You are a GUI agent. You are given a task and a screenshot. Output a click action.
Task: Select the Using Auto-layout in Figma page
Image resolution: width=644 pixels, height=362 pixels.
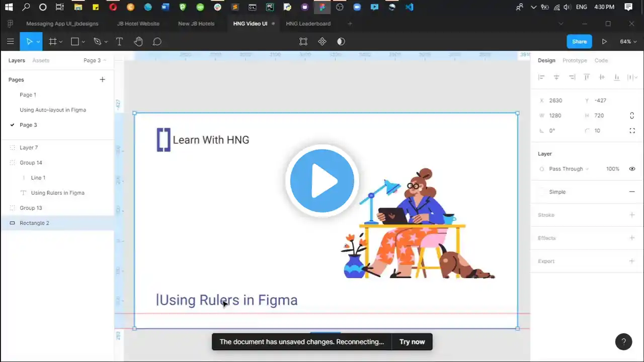53,110
